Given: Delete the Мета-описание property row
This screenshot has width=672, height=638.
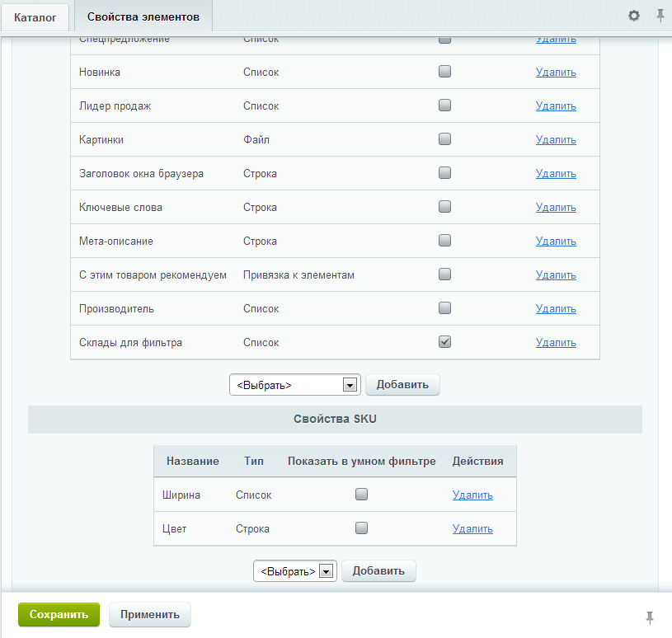Looking at the screenshot, I should point(556,242).
